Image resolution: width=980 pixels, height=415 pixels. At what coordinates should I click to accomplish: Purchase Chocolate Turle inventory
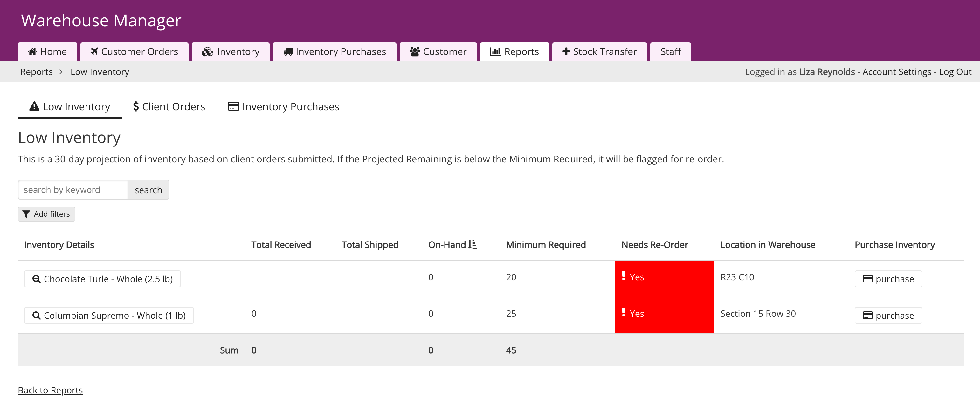[x=888, y=279]
